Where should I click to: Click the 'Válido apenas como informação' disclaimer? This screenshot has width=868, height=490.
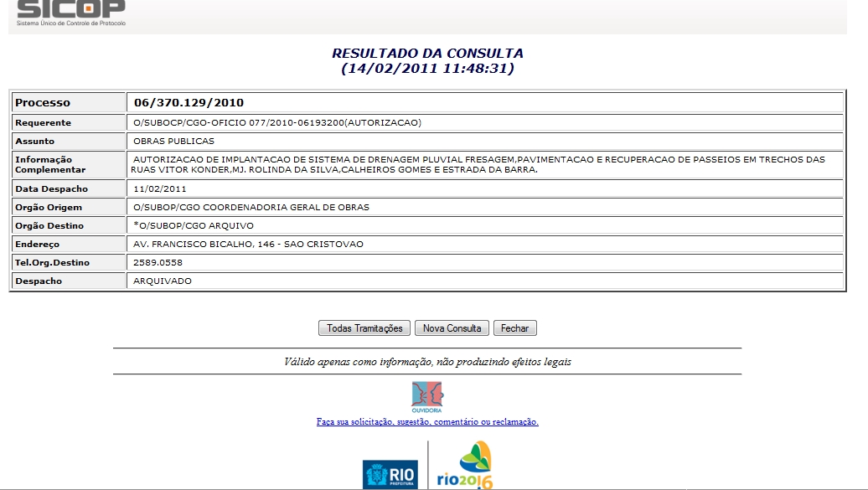[427, 362]
